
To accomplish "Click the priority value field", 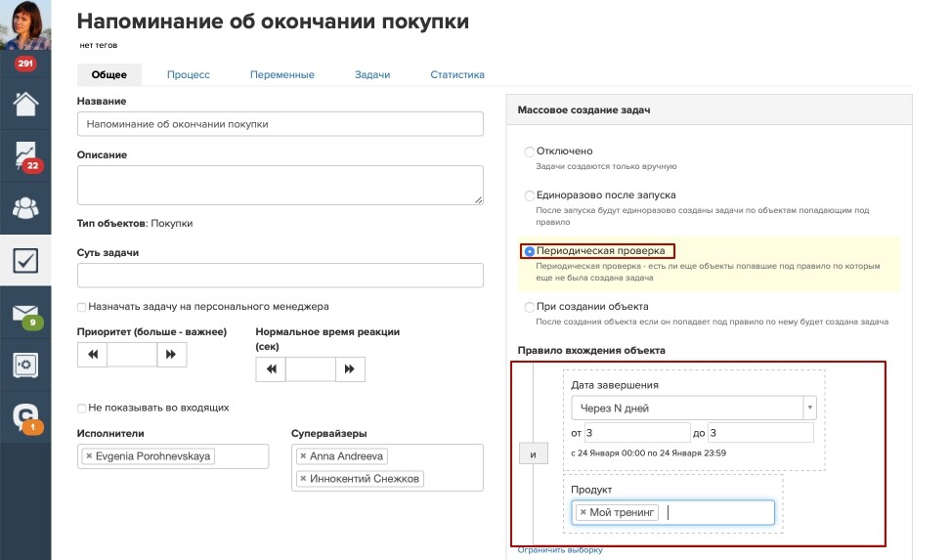I will [132, 355].
